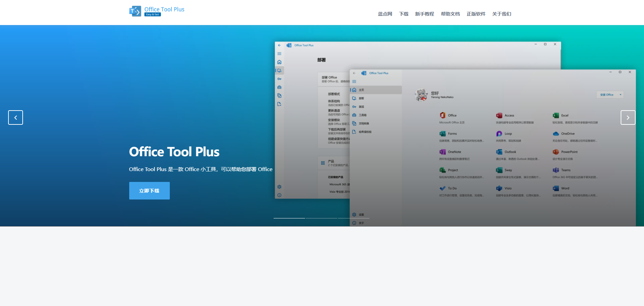Click the 立即下载 download button

tap(149, 191)
